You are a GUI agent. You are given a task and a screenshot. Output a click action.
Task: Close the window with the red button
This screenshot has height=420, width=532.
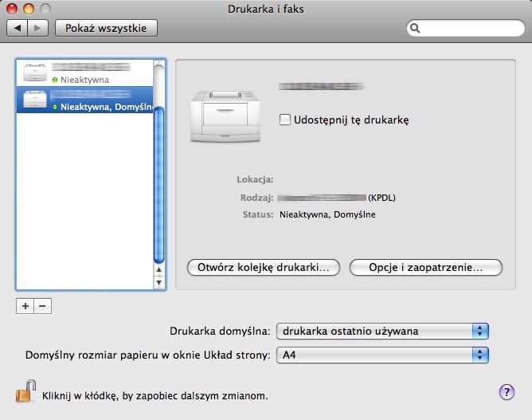click(12, 9)
